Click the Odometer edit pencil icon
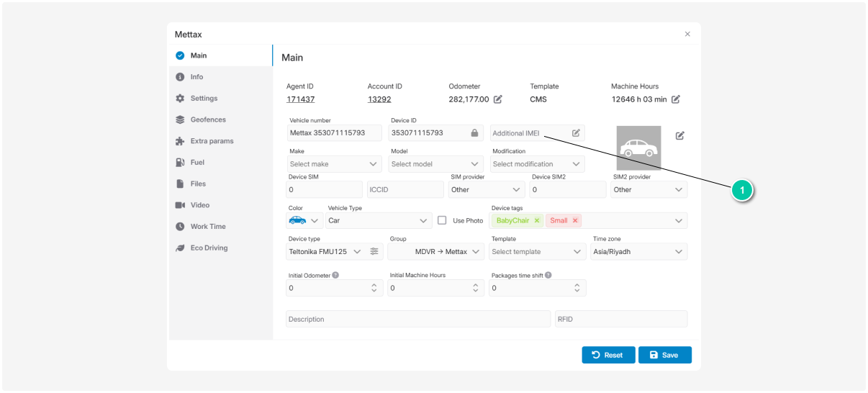The image size is (868, 393). pos(497,99)
